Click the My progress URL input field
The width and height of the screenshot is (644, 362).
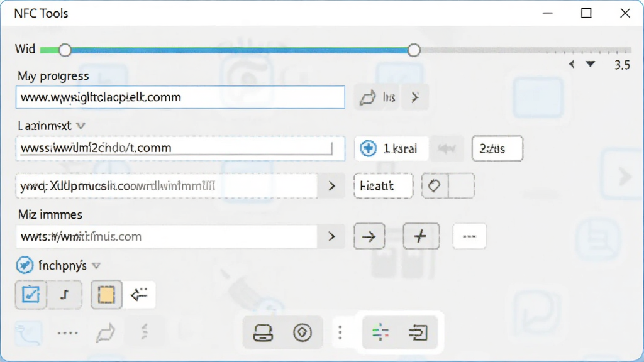tap(180, 97)
